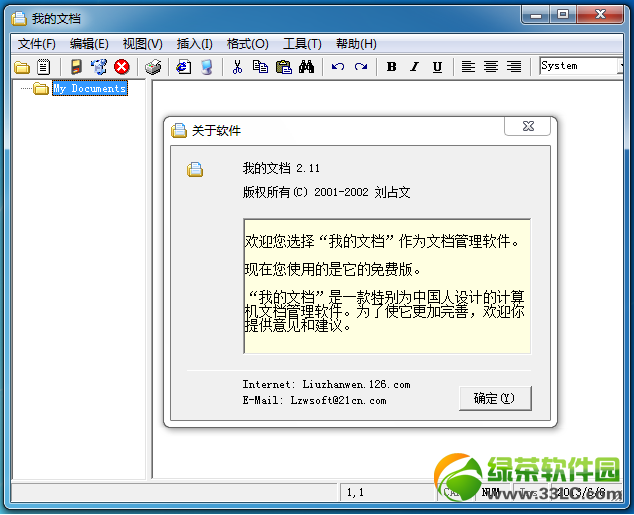Image resolution: width=634 pixels, height=515 pixels.
Task: Click the red delete icon
Action: (x=122, y=67)
